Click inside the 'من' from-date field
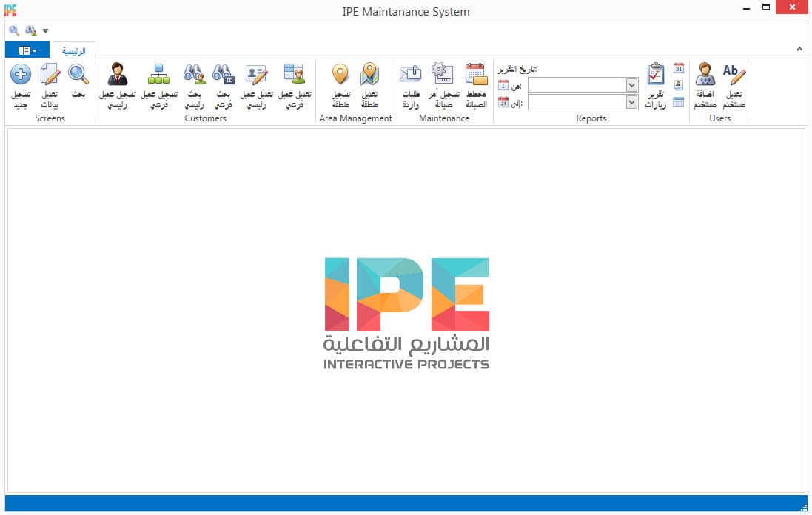This screenshot has height=515, width=812. pos(577,85)
